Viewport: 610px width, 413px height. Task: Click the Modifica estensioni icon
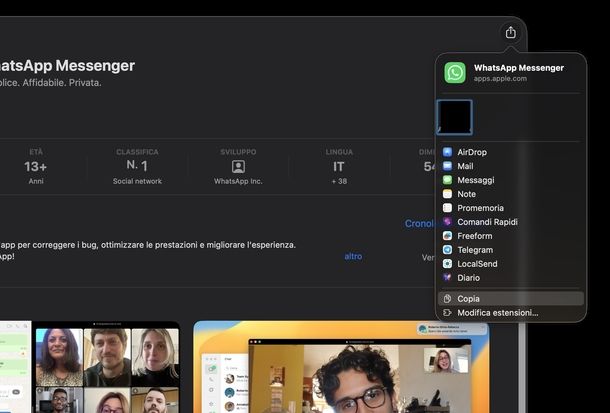pyautogui.click(x=447, y=313)
